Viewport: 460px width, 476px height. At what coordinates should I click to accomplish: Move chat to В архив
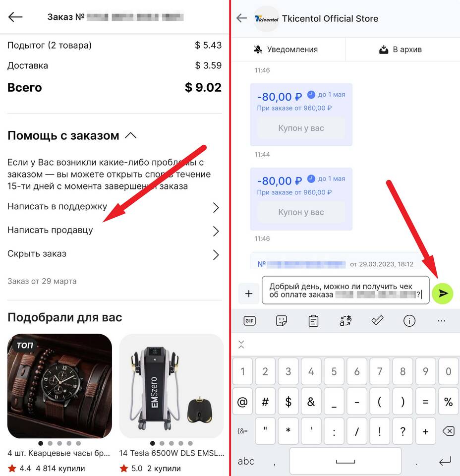tap(401, 50)
